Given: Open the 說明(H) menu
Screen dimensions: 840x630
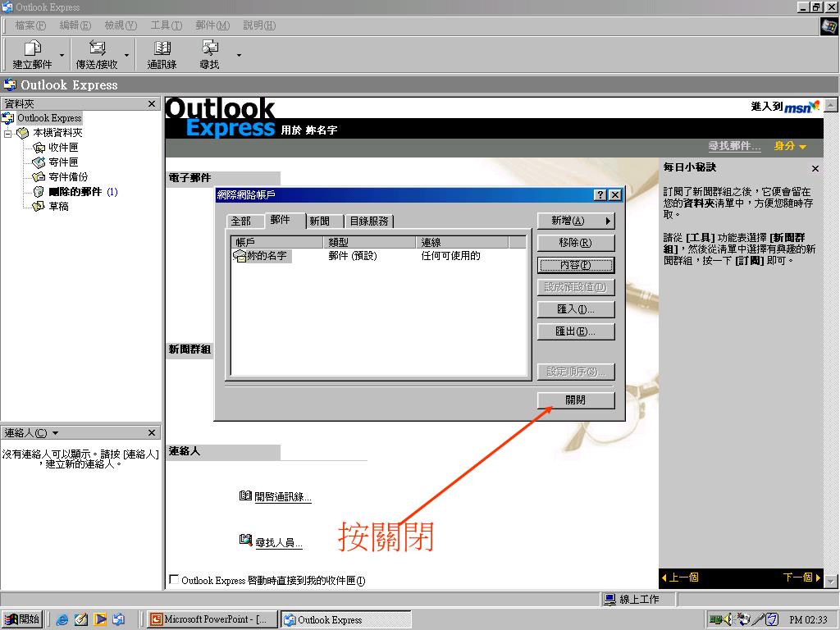Looking at the screenshot, I should pos(259,25).
